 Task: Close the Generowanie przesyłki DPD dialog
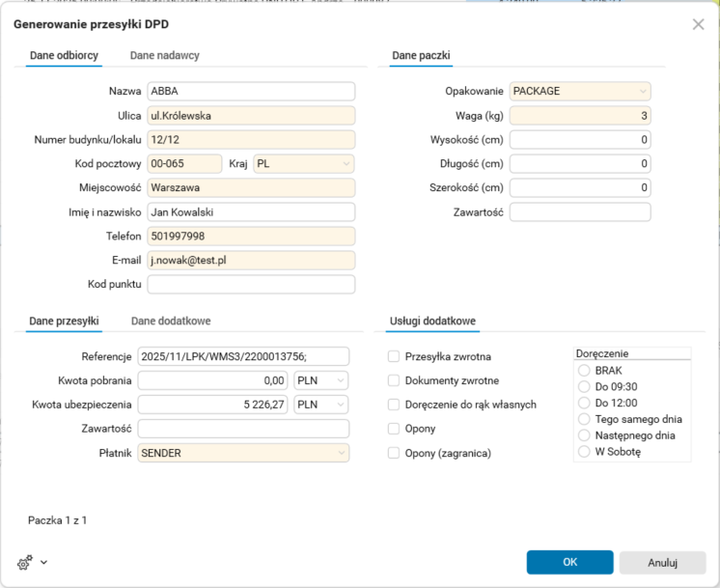click(x=699, y=24)
